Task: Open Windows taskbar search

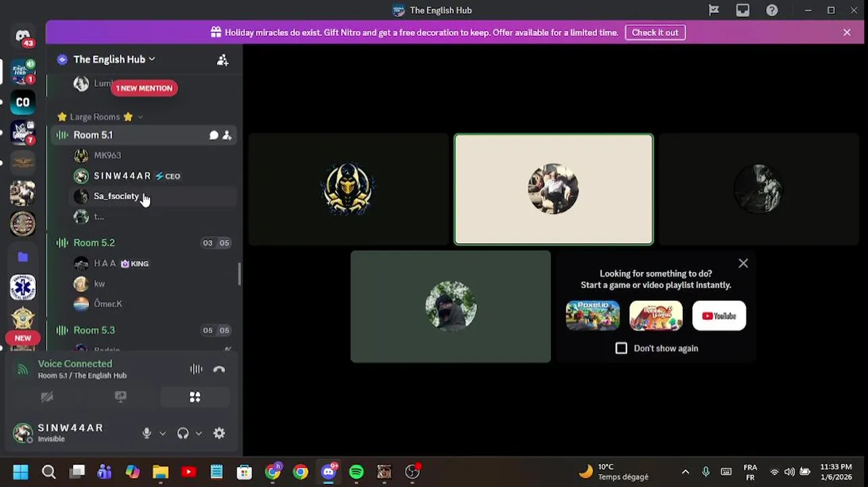Action: pos(49,472)
